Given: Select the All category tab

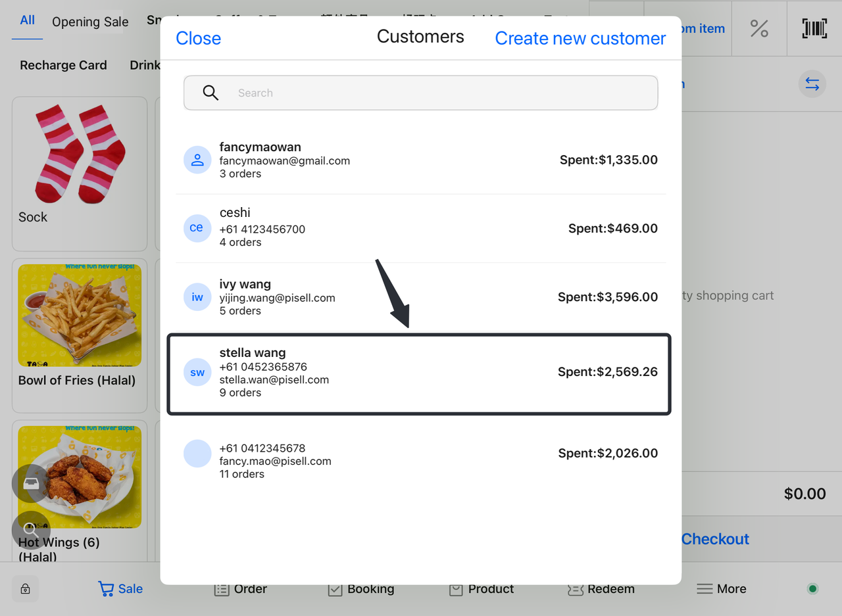Looking at the screenshot, I should coord(28,20).
